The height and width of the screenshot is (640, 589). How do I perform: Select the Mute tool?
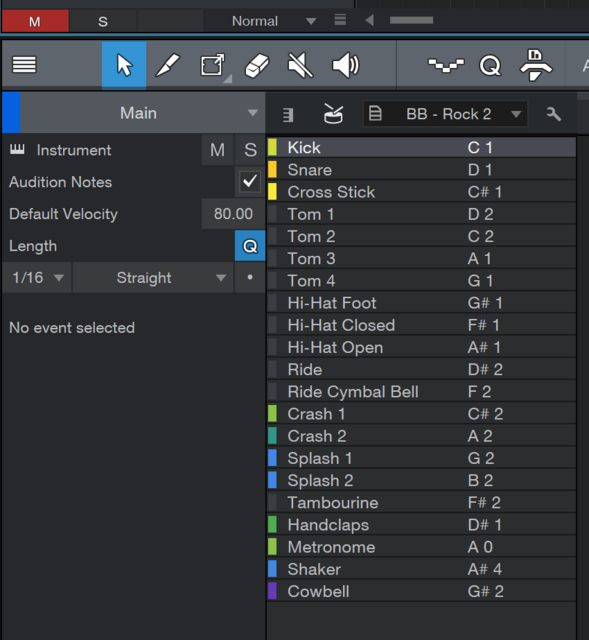pos(300,65)
